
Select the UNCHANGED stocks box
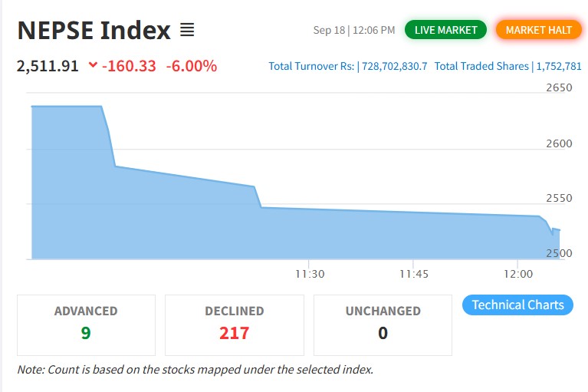383,324
